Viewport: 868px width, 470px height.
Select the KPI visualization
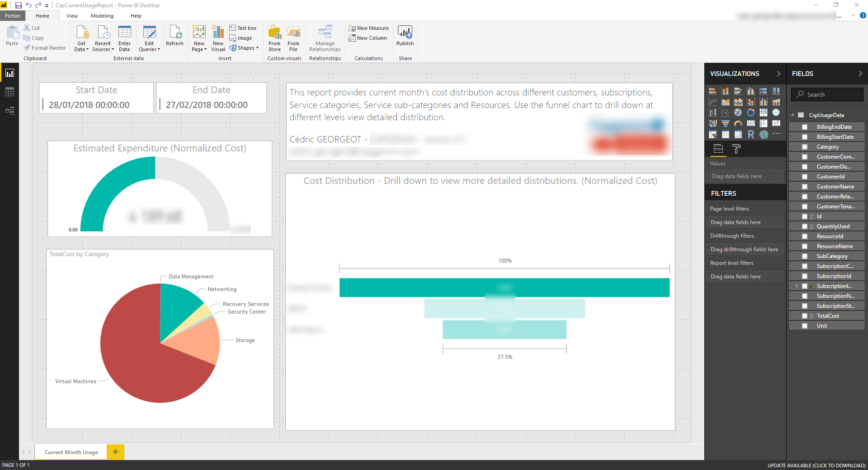[x=776, y=123]
